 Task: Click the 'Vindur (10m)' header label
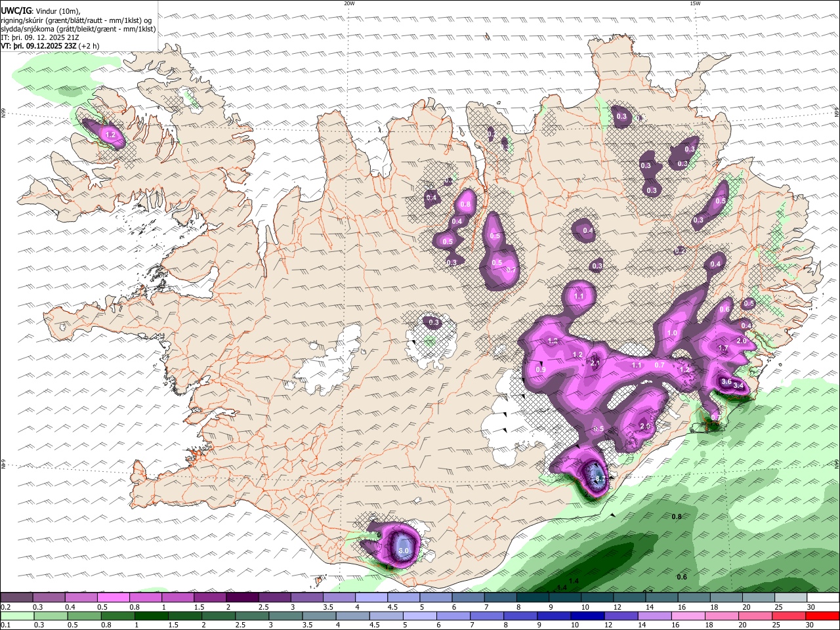coord(57,10)
